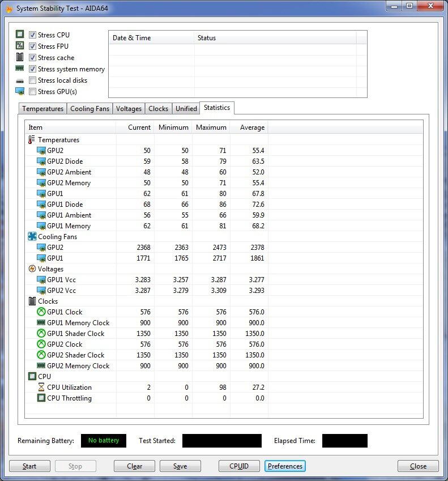Uncheck the Stress FPU checkbox
The width and height of the screenshot is (448, 481).
[x=32, y=46]
